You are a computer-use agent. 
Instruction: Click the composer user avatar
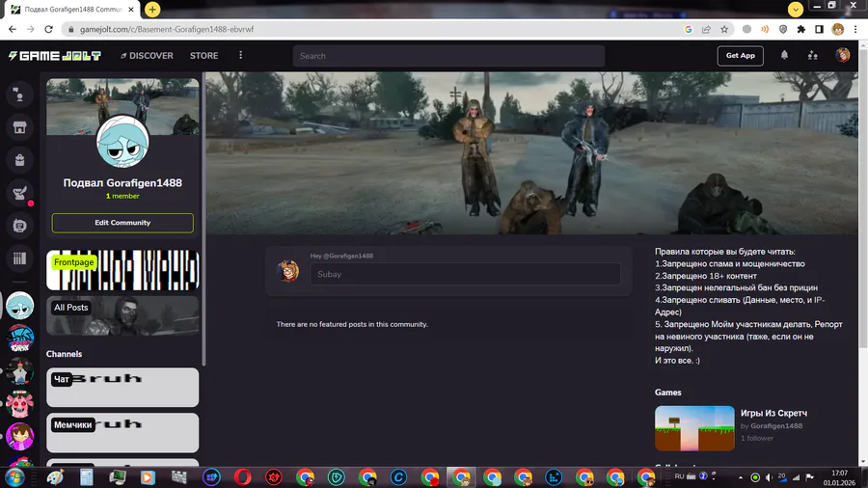287,271
